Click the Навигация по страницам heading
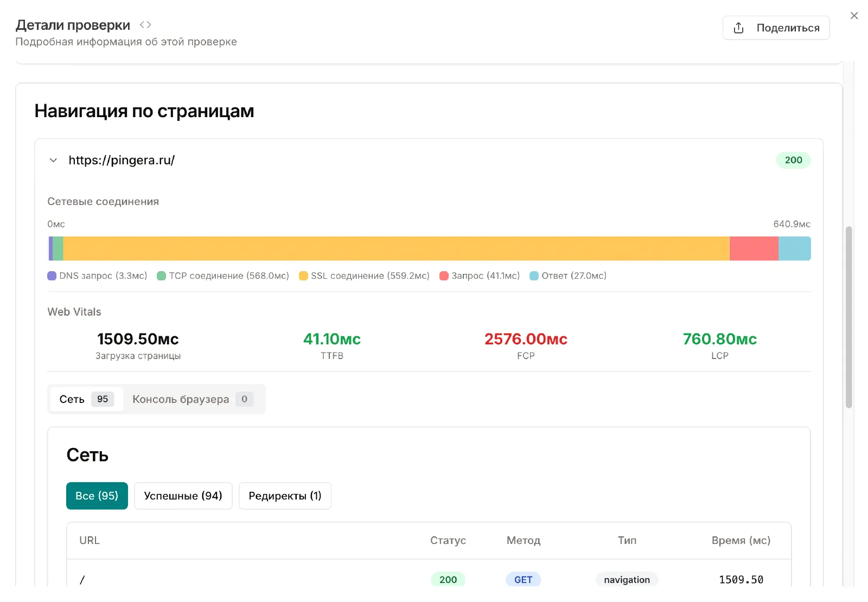868x602 pixels. 144,111
